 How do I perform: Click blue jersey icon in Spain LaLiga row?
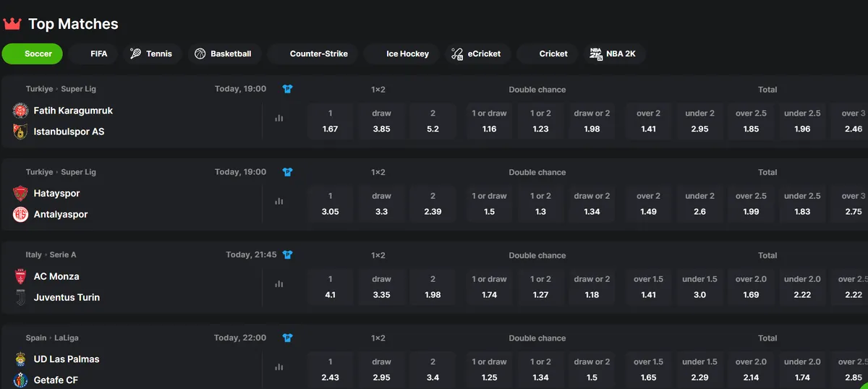287,338
